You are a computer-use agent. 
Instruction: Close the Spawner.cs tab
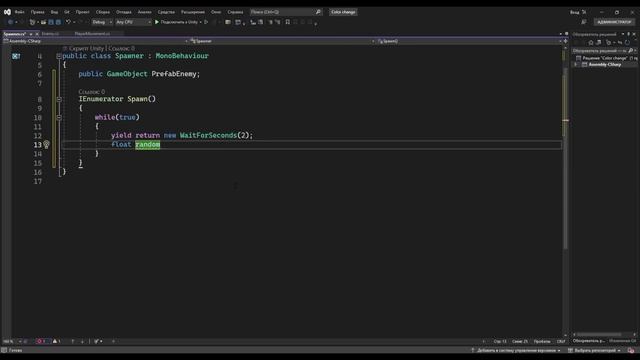pyautogui.click(x=37, y=34)
